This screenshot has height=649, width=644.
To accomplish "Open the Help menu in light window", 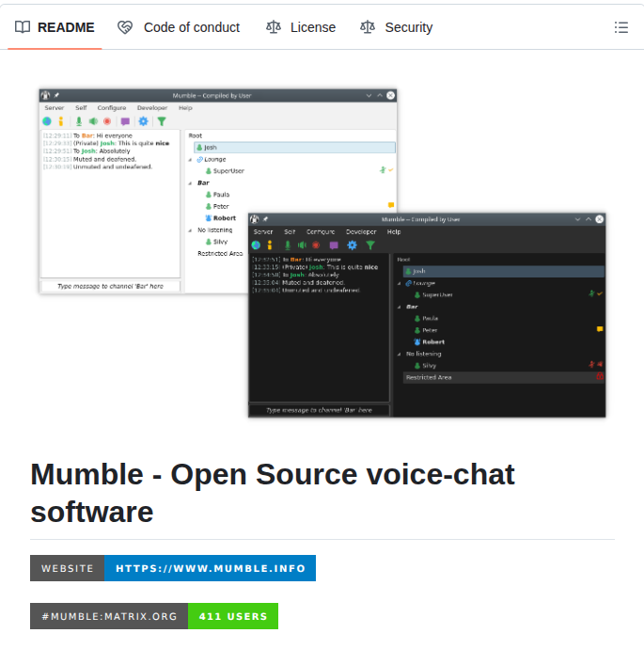I will (x=185, y=107).
